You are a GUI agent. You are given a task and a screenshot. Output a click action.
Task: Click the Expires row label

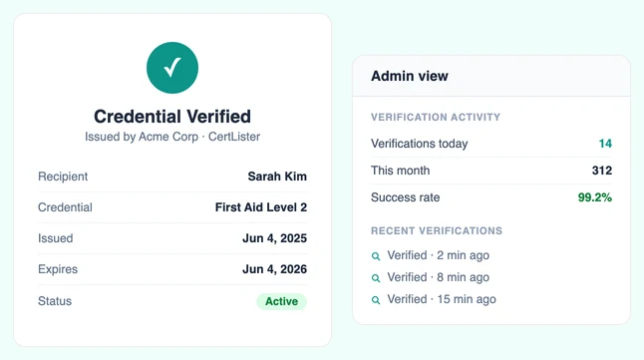[x=58, y=269]
